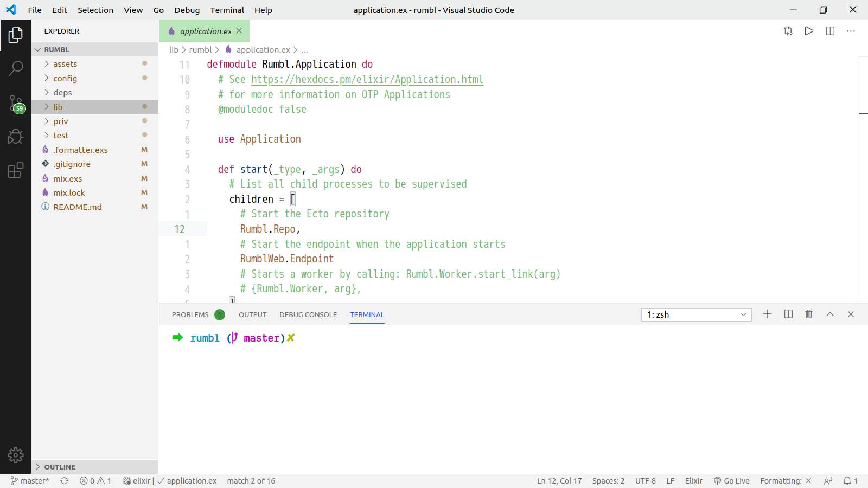Expand the lib folder
This screenshot has height=488, width=868.
pos(94,107)
